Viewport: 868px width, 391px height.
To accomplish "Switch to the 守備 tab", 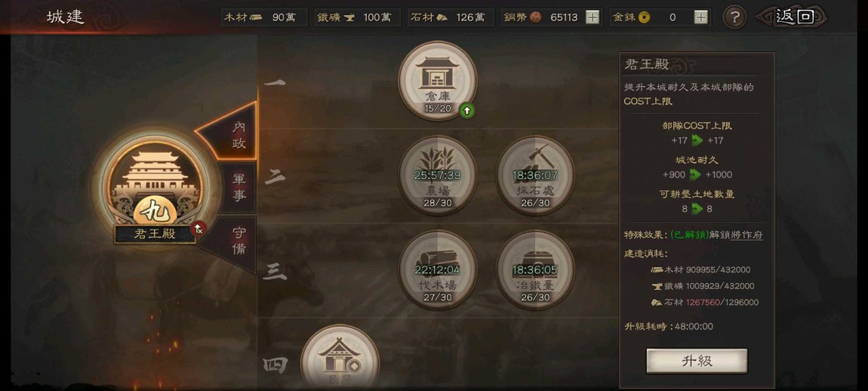I will (x=239, y=241).
